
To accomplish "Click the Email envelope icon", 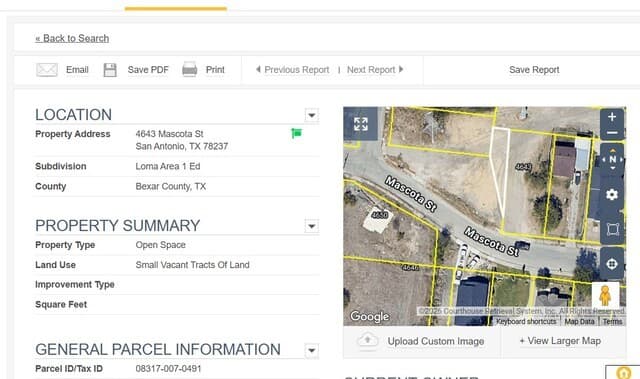I will pos(47,70).
